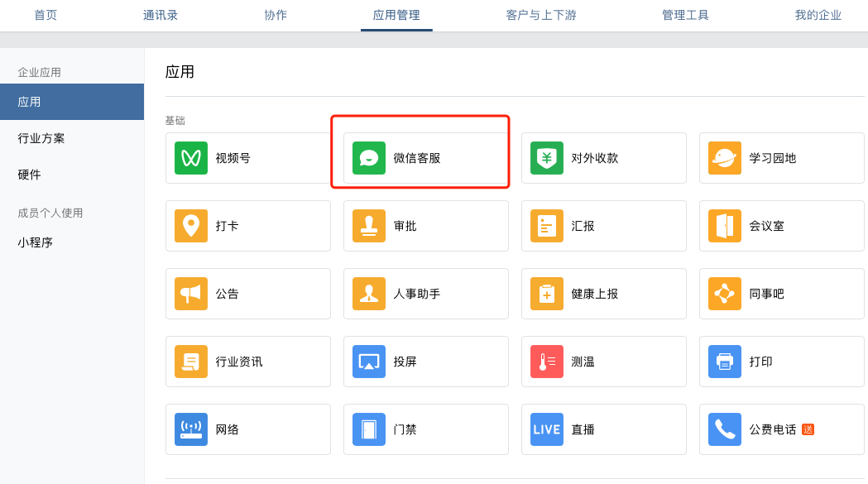868x484 pixels.
Task: Click the 公费电话 phone icon
Action: pyautogui.click(x=725, y=429)
